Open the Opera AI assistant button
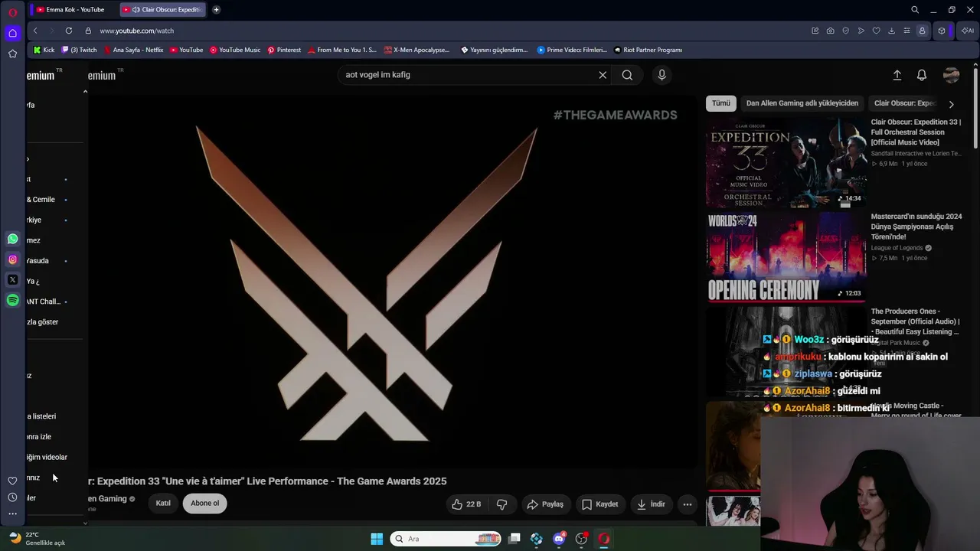The height and width of the screenshot is (551, 980). (x=967, y=31)
